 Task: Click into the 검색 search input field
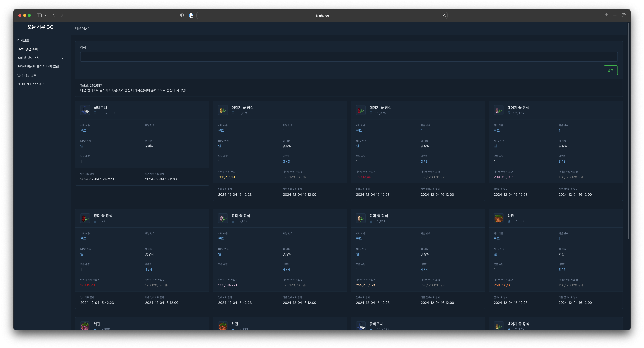tap(349, 57)
